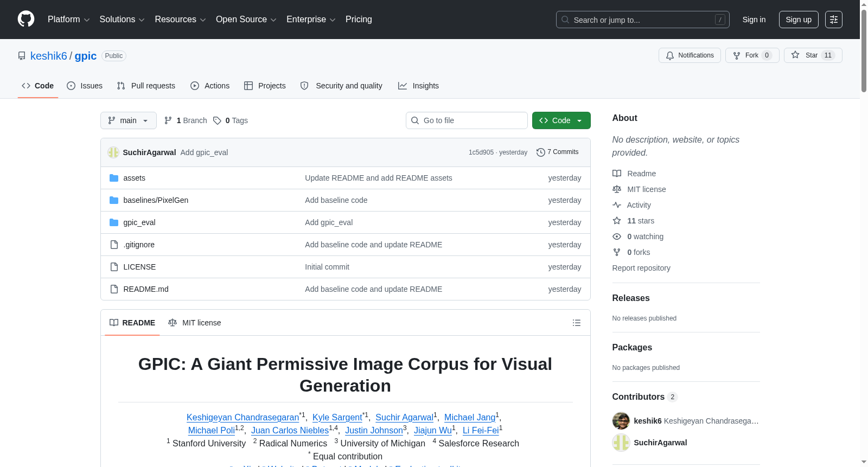868x467 pixels.
Task: Click the assets folder icon
Action: pos(114,178)
